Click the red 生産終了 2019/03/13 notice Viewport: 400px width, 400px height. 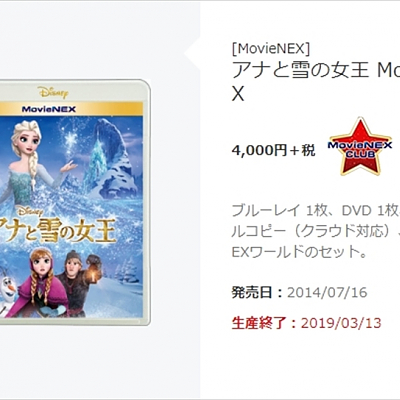click(306, 323)
